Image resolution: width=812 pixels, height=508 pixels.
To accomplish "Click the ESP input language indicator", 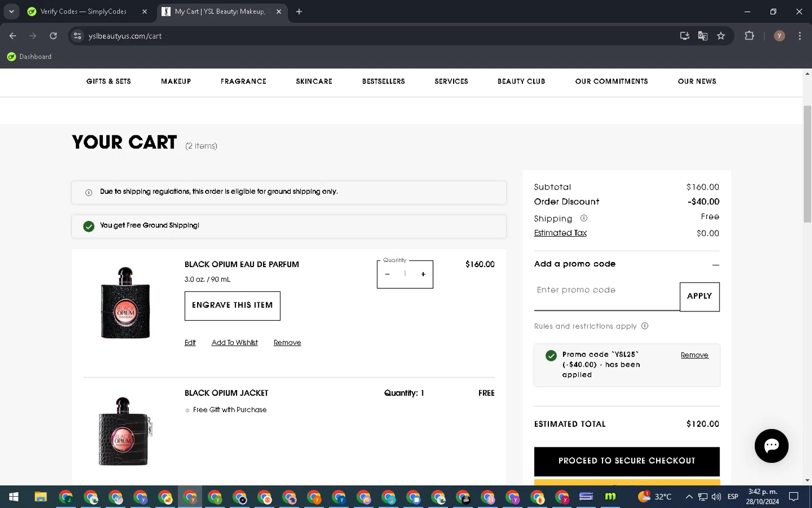I will pos(732,497).
